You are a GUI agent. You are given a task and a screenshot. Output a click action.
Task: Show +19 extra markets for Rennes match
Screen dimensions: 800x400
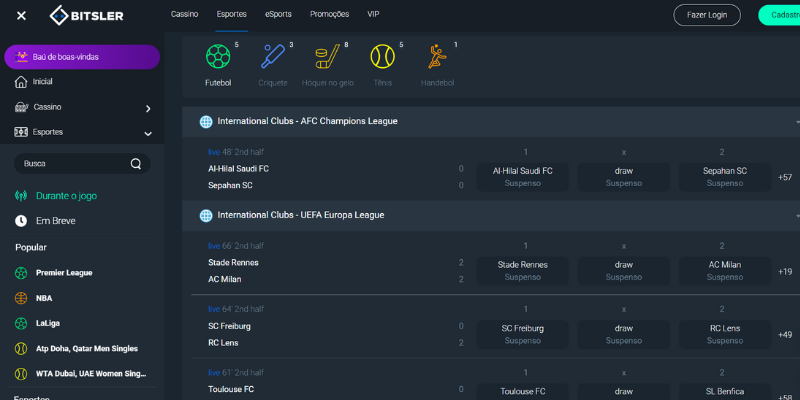[785, 271]
